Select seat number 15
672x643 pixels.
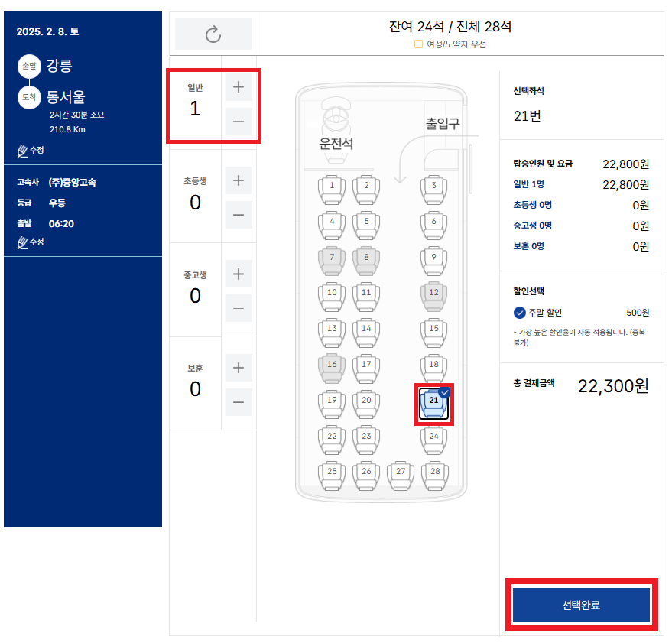coord(434,330)
